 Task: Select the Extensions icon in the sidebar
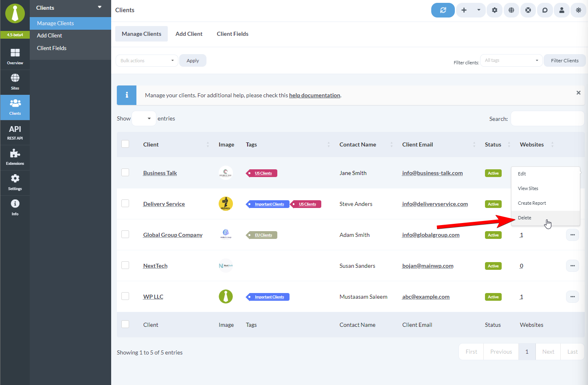(15, 157)
